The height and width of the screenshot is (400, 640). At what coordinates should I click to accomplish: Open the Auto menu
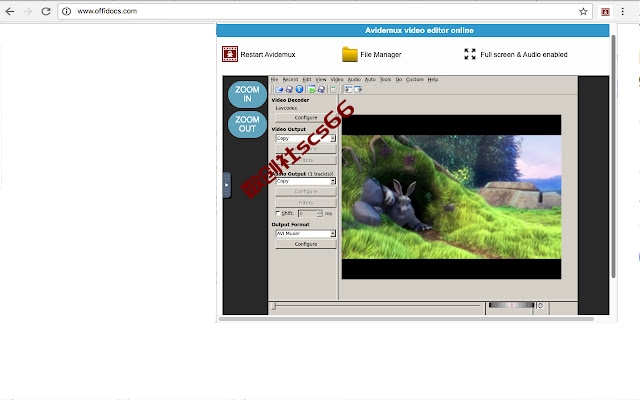pos(370,80)
